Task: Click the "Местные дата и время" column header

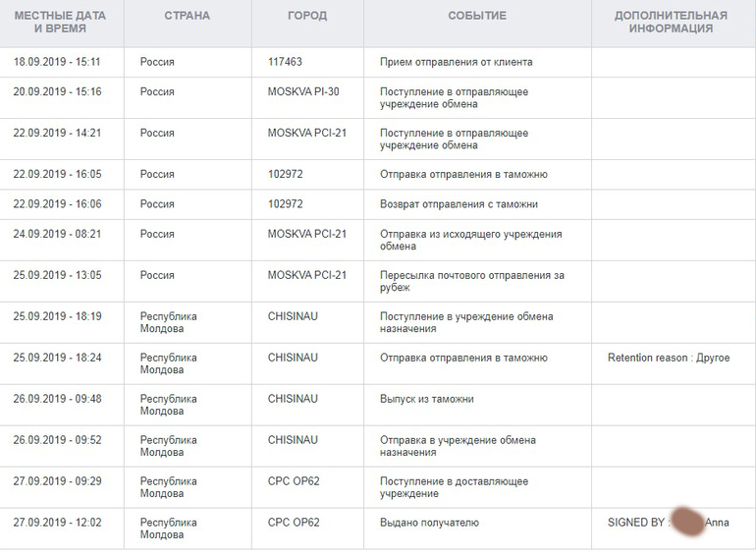Action: point(60,22)
